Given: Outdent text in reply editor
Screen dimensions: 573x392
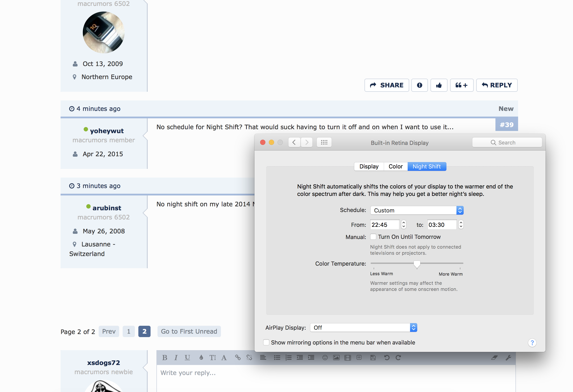Looking at the screenshot, I should (x=300, y=358).
